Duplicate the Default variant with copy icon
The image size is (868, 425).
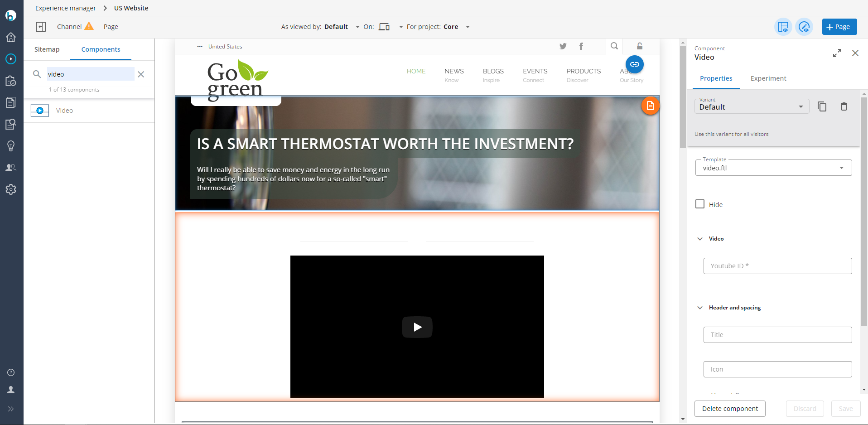click(x=822, y=106)
